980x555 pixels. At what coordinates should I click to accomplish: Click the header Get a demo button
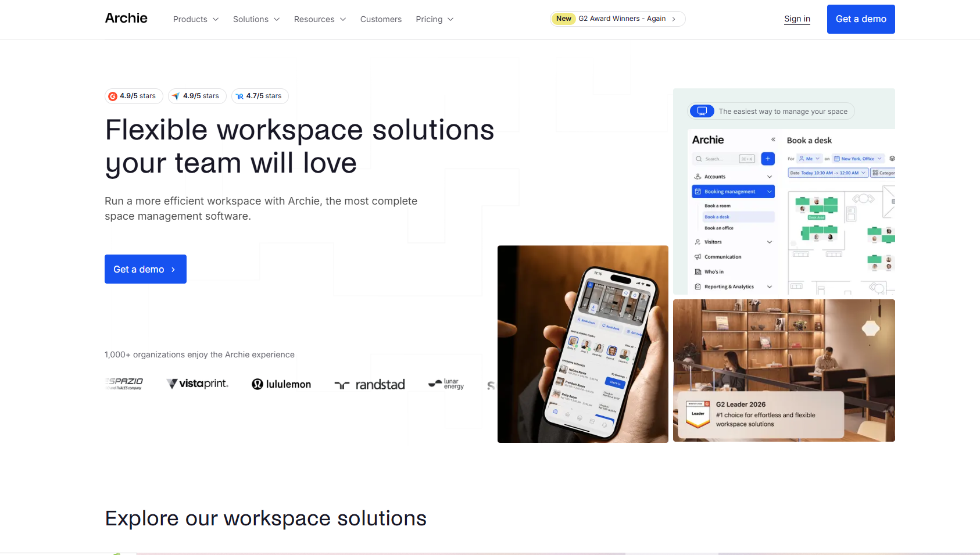point(861,19)
